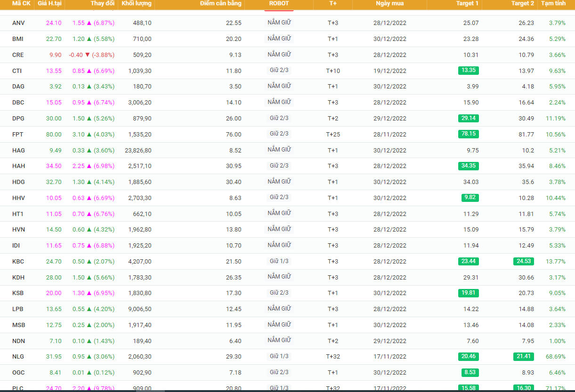Select stock code HVN
Image resolution: width=575 pixels, height=392 pixels.
pos(19,230)
